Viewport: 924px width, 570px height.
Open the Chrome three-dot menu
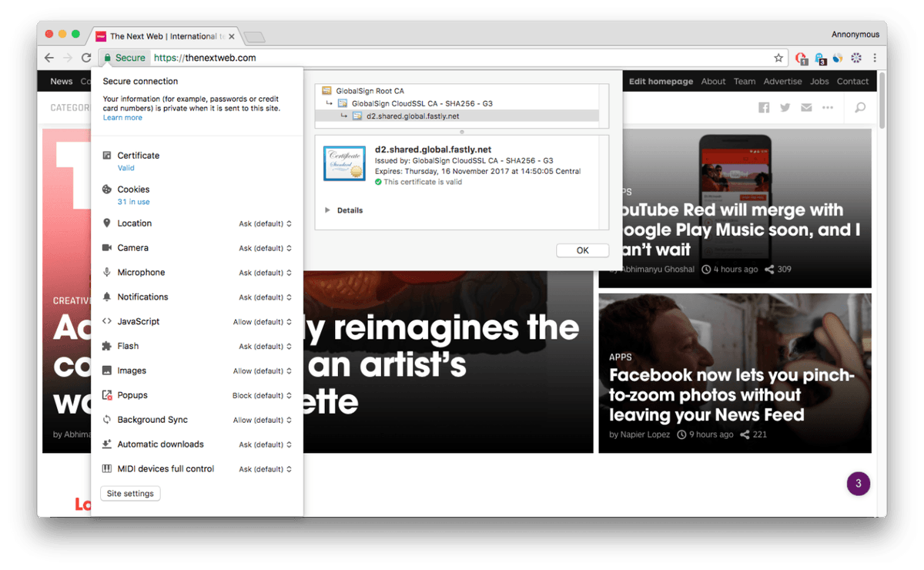[875, 58]
